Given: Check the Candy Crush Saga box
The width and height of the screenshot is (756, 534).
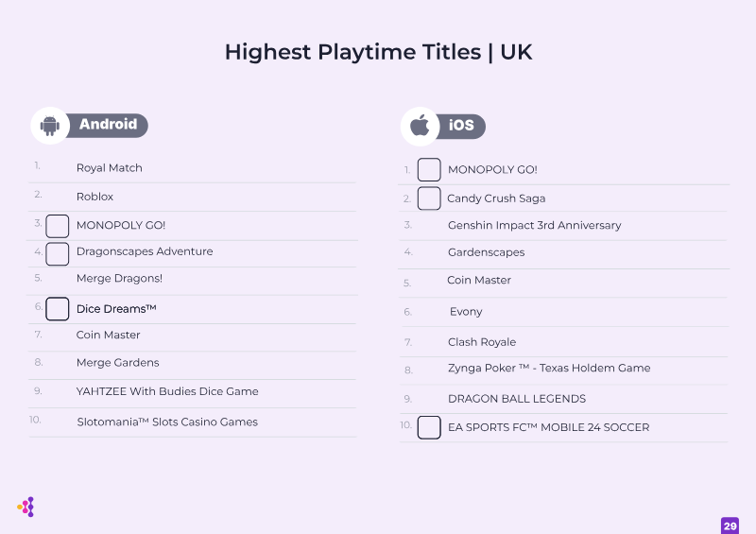Looking at the screenshot, I should coord(429,198).
